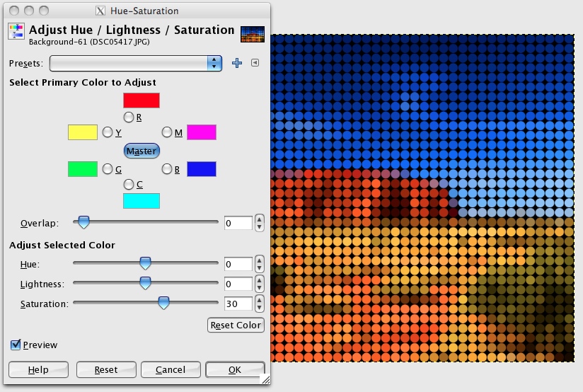The image size is (583, 392).
Task: Click the magenta color swatch
Action: click(202, 132)
